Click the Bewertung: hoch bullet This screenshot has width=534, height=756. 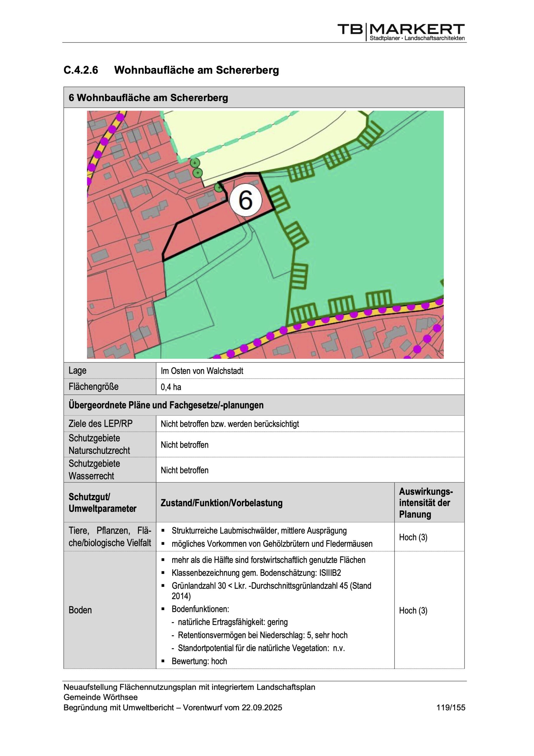[199, 661]
